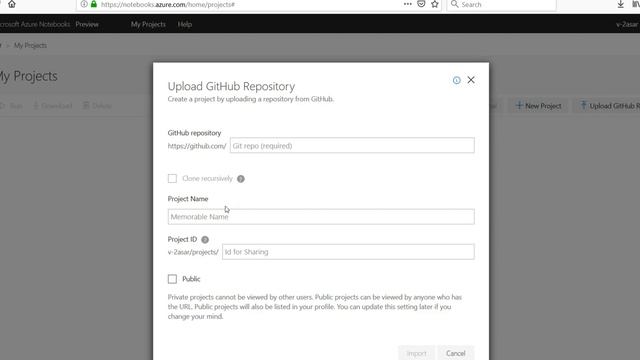
Task: Click the v-2asar/projects/ prefix text
Action: click(x=193, y=252)
